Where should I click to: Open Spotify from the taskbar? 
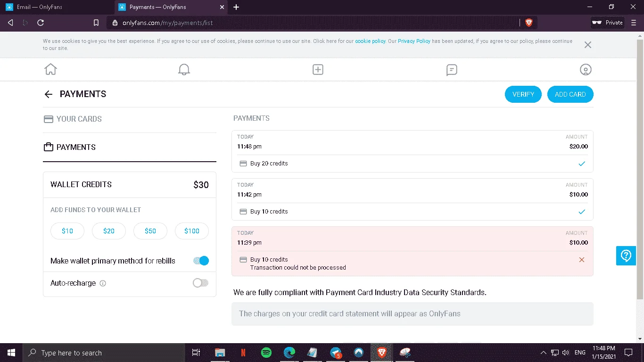point(266,353)
